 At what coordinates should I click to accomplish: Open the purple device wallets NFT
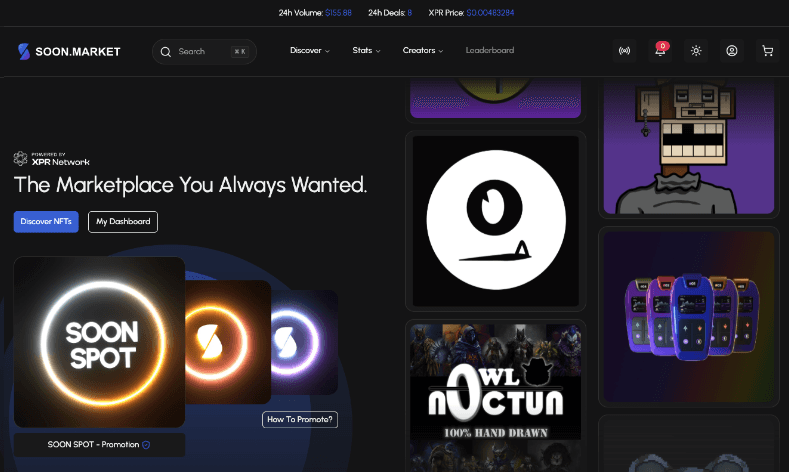coord(689,317)
